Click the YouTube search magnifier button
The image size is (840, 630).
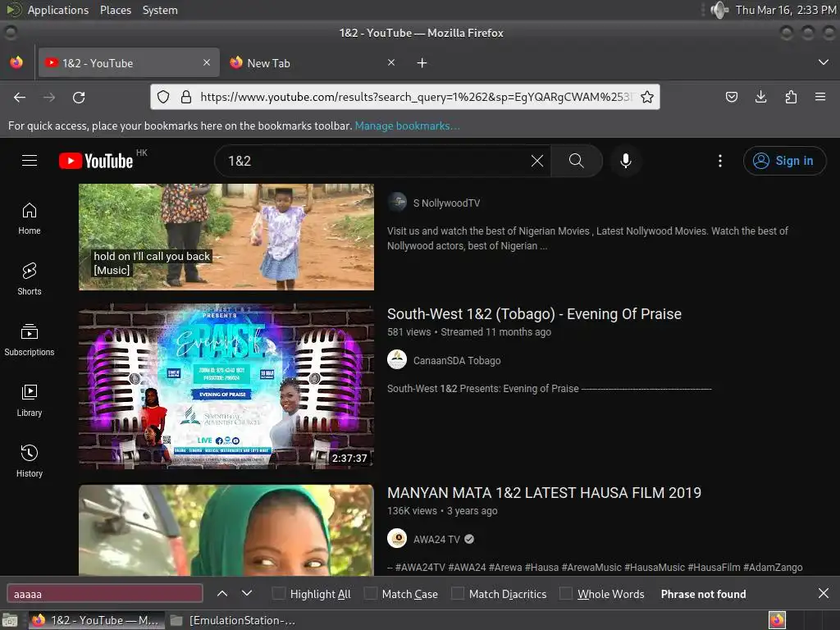pos(577,161)
